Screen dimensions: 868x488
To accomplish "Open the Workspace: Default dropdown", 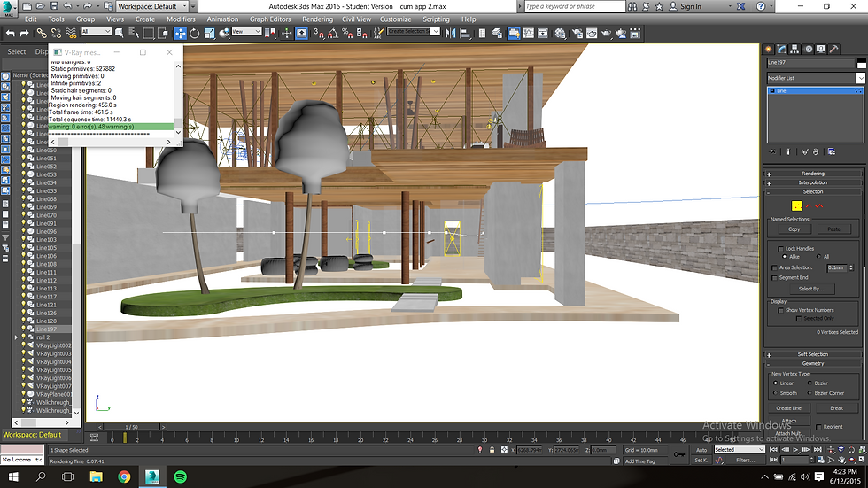I will click(x=152, y=6).
